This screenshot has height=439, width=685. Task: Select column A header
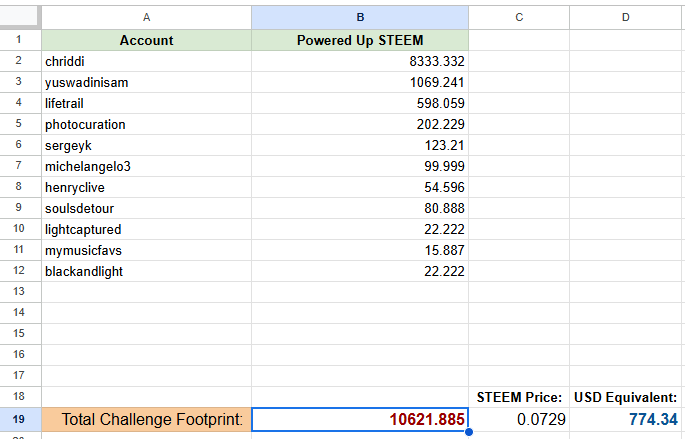click(x=146, y=17)
